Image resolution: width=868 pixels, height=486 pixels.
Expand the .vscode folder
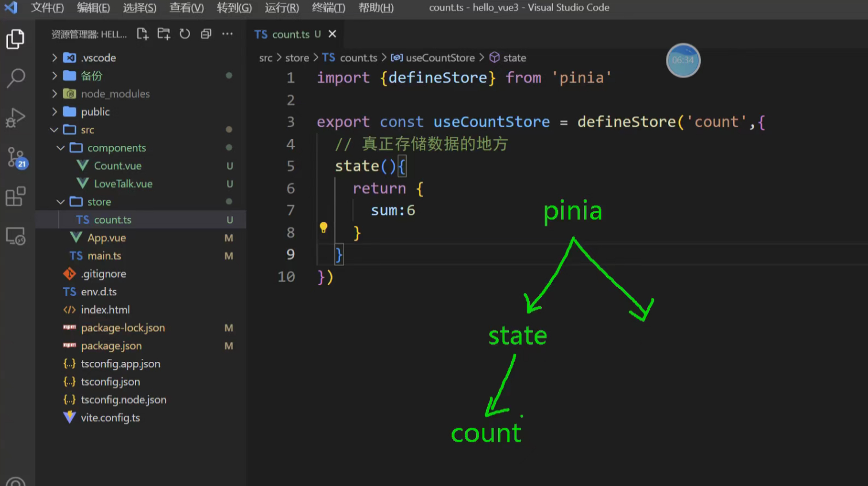tap(54, 57)
